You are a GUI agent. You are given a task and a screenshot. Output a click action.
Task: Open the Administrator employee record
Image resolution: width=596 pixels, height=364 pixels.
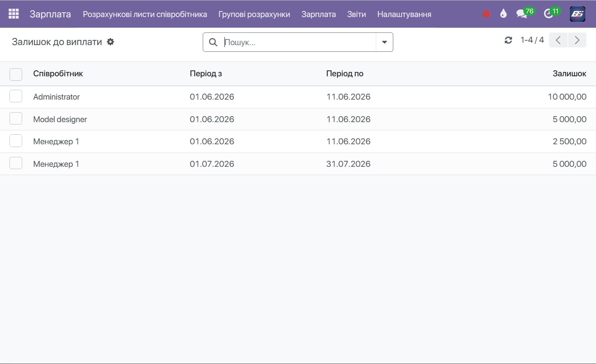tap(57, 97)
